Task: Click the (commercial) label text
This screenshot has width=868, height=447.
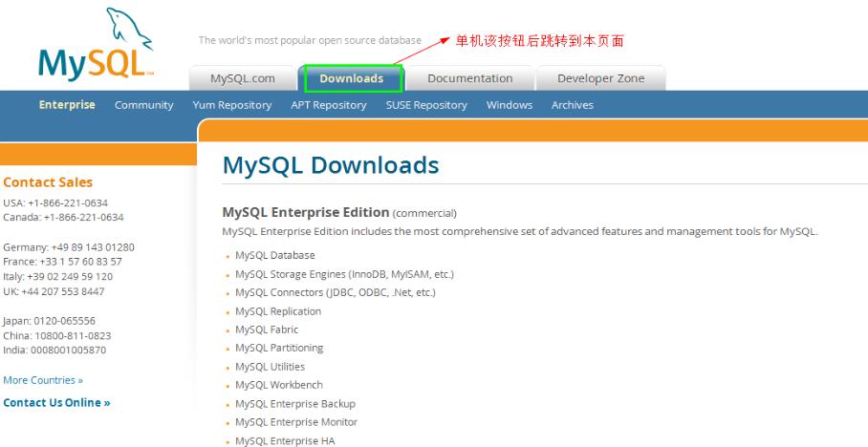Action: [424, 214]
